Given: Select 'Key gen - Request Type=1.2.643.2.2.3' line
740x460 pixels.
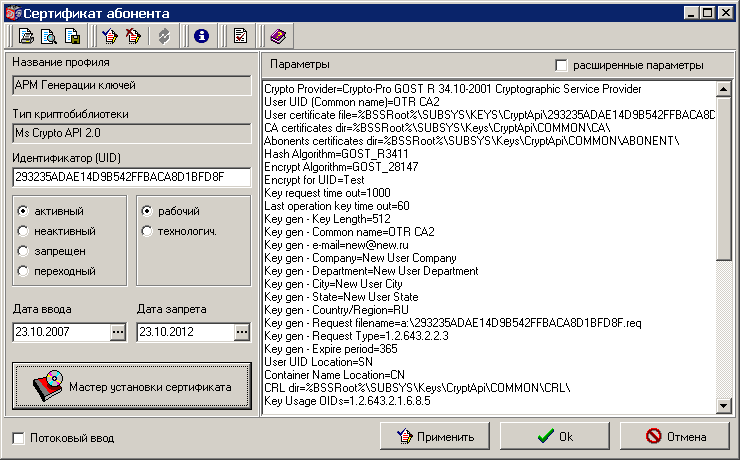Looking at the screenshot, I should pos(356,336).
